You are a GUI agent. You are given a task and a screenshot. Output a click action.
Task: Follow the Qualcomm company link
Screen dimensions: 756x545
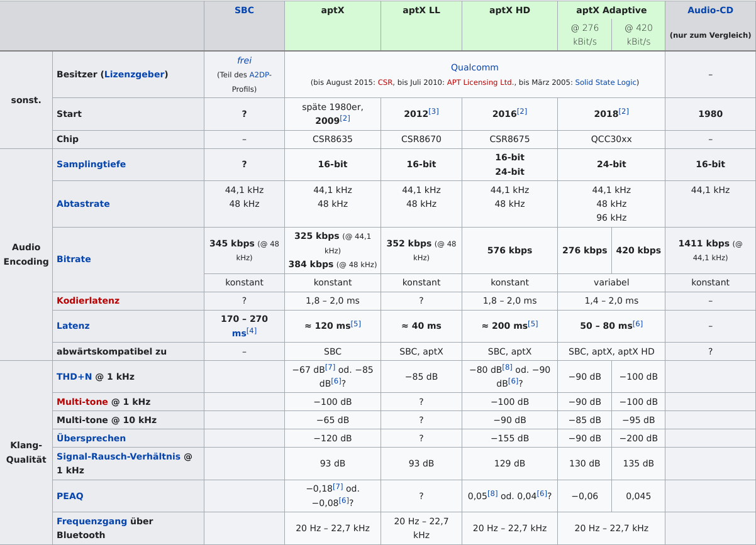(x=474, y=67)
